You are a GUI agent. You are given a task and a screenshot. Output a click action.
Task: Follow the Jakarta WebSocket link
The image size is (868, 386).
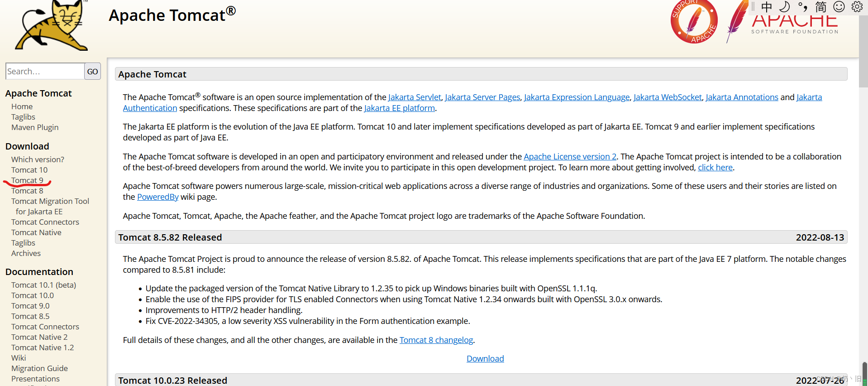coord(668,97)
